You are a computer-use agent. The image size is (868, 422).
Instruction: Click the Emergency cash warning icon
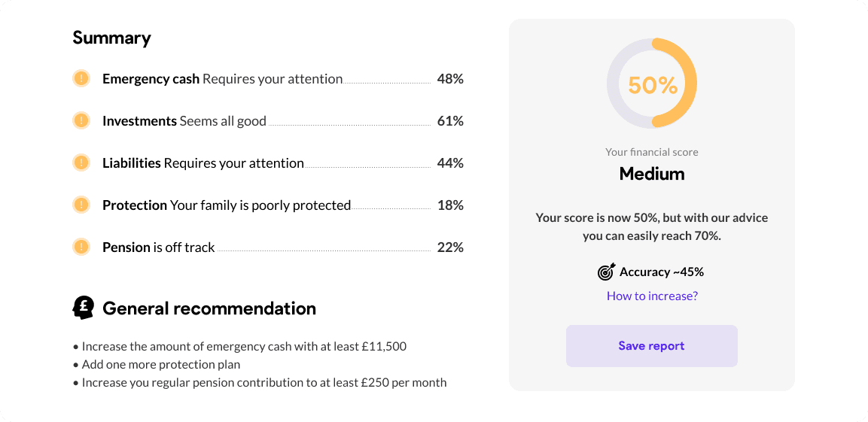(81, 78)
